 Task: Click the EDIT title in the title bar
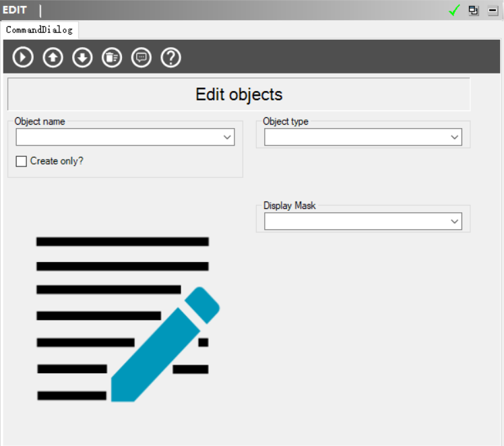[x=15, y=9]
